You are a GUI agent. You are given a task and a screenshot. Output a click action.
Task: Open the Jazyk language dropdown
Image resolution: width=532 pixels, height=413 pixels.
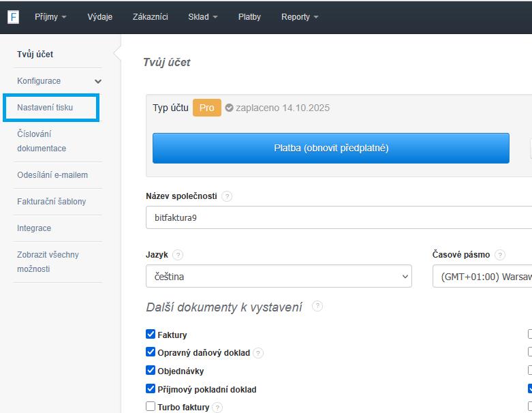pos(279,277)
